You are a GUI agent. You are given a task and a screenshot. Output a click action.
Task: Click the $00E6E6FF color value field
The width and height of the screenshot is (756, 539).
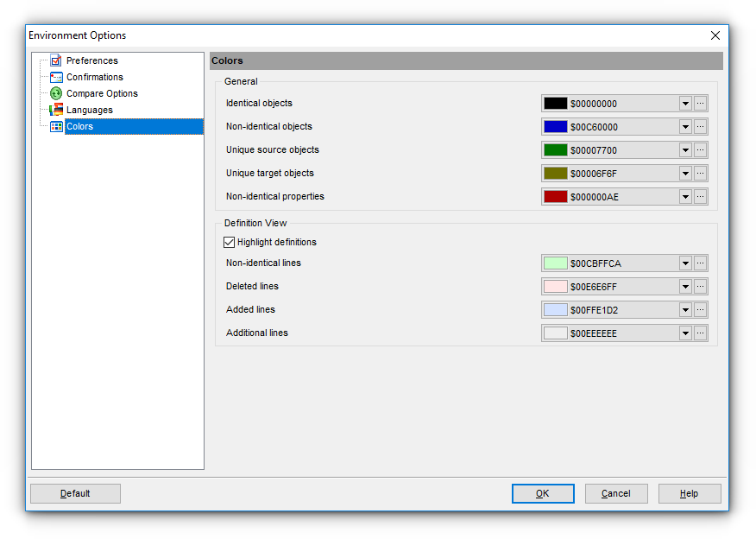click(623, 287)
